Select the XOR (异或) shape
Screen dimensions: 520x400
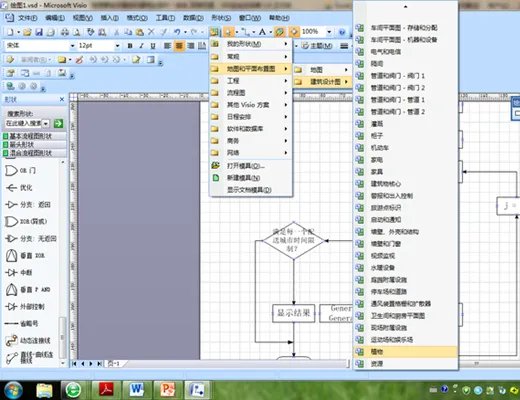tap(26, 222)
